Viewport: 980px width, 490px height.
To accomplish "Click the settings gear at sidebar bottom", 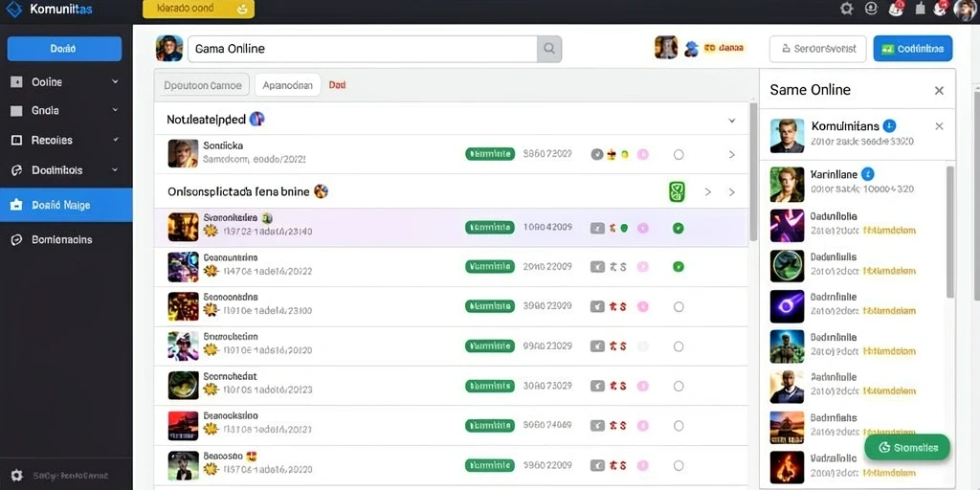I will click(x=17, y=476).
